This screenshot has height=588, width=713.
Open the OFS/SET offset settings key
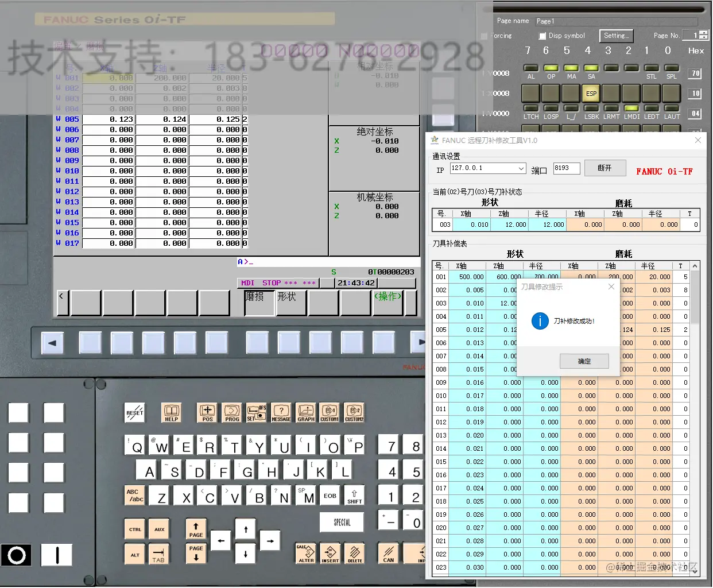pyautogui.click(x=257, y=412)
